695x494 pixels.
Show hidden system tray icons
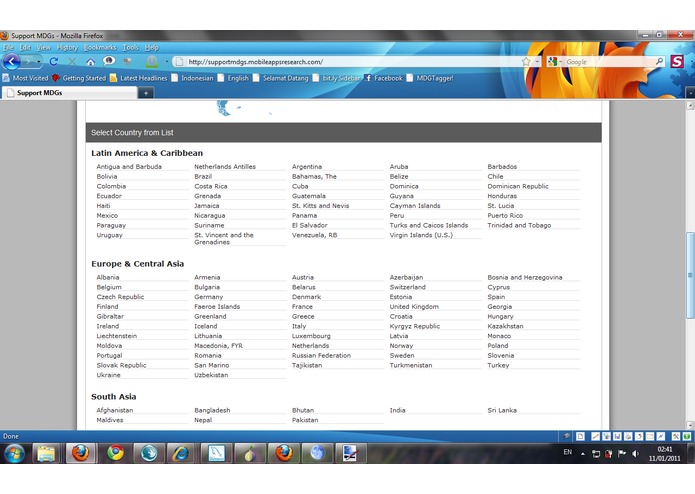coord(582,454)
